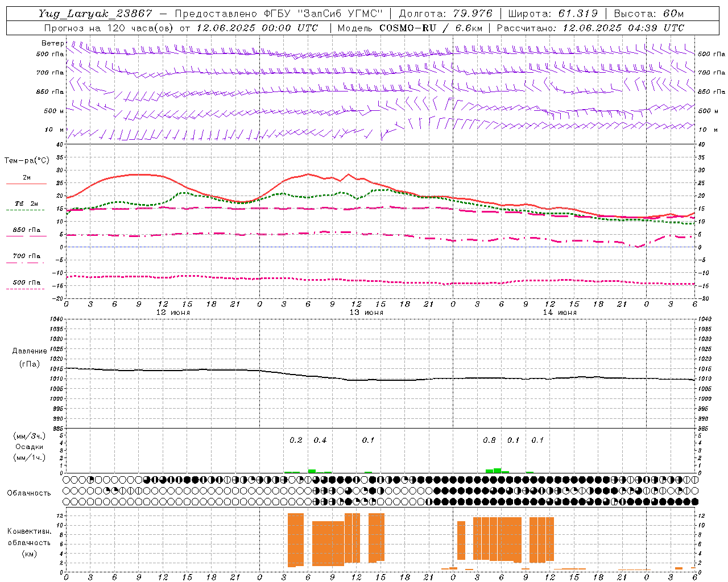Click the '0.8' precipitation amount value

click(x=489, y=440)
